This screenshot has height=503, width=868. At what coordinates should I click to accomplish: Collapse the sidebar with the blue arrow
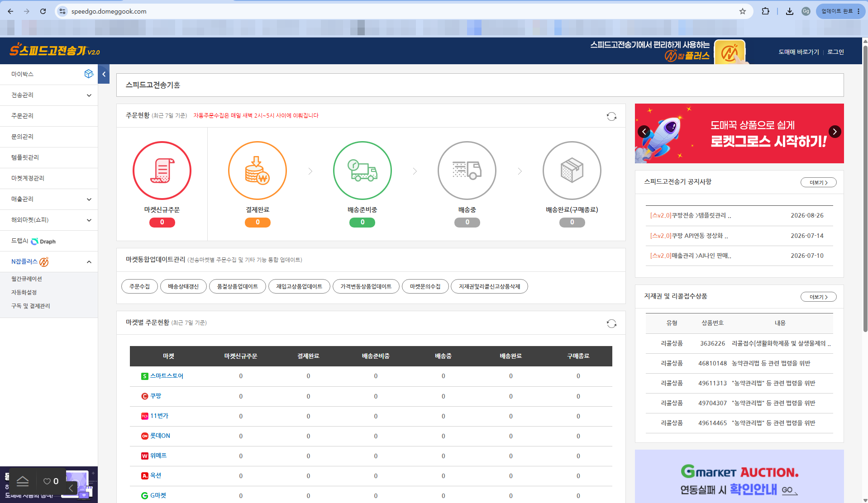(x=104, y=74)
